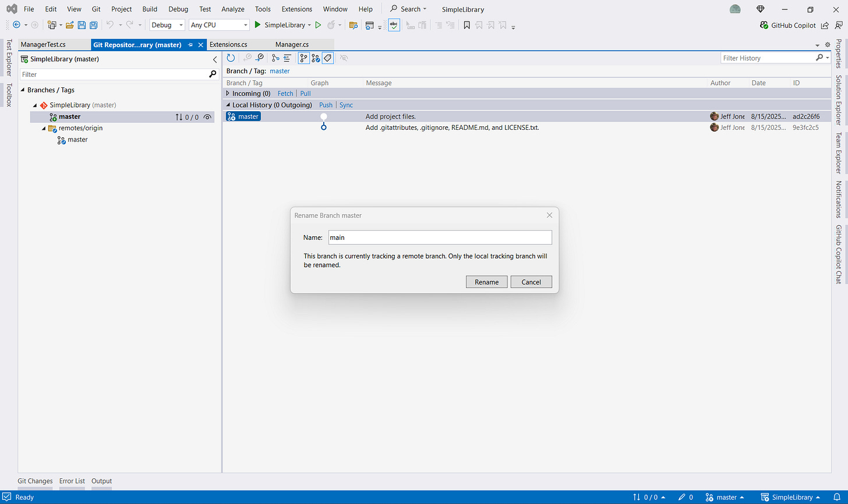Click Cancel in Rename Branch dialog
Viewport: 848px width, 504px height.
click(531, 282)
